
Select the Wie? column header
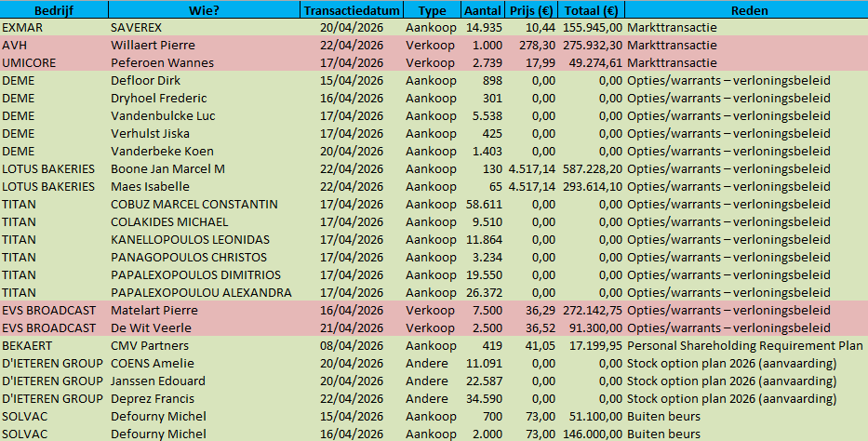(x=205, y=9)
